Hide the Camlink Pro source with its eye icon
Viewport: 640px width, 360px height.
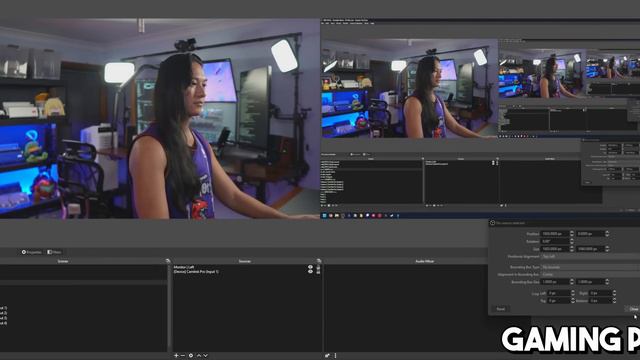pyautogui.click(x=310, y=271)
